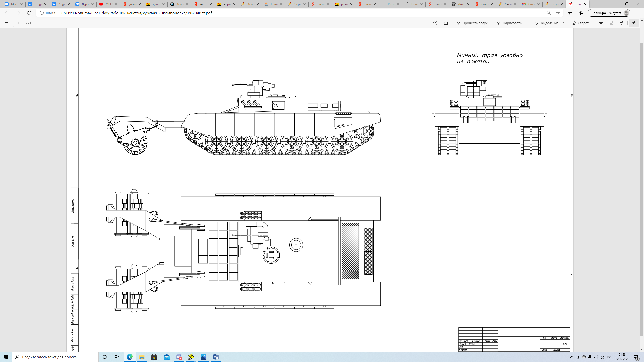644x362 pixels.
Task: Zoom in the PDF with the plus icon
Action: pyautogui.click(x=425, y=23)
